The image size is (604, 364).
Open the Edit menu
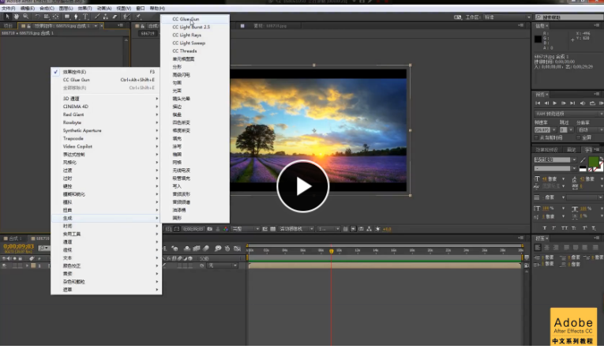click(x=28, y=8)
